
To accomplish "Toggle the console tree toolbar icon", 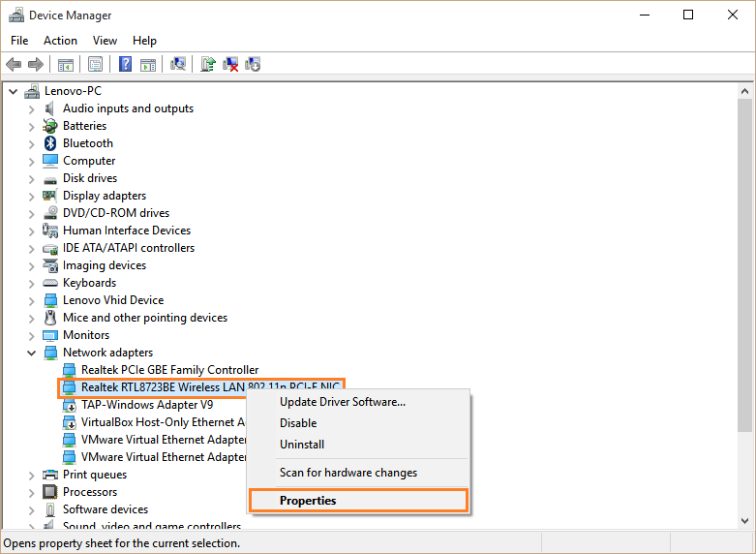I will tap(66, 64).
